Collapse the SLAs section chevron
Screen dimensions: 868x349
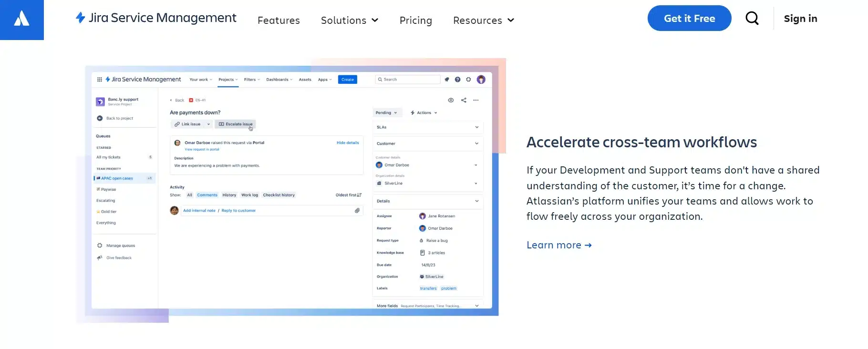[x=476, y=127]
